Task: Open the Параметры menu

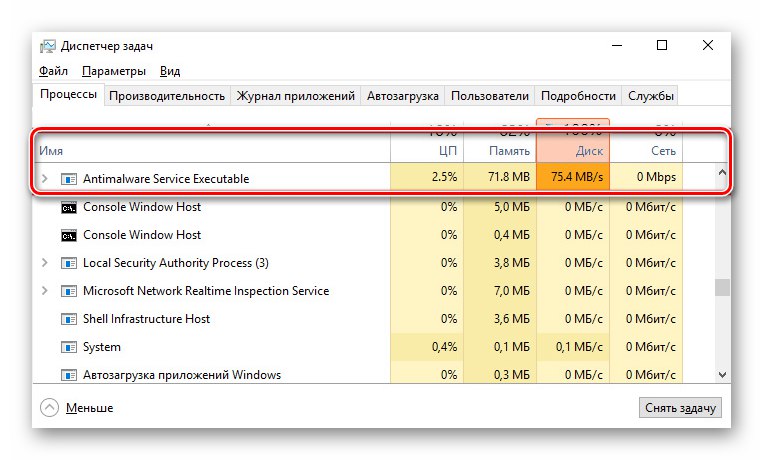Action: point(114,71)
